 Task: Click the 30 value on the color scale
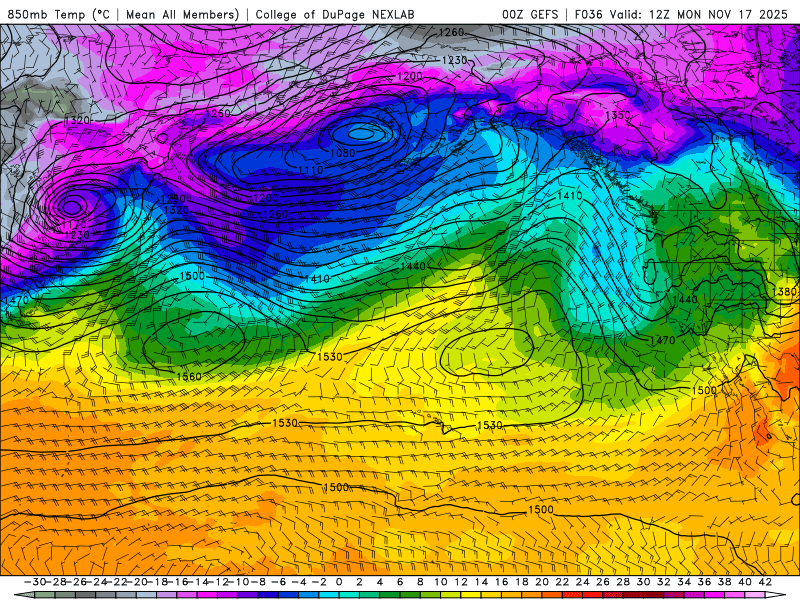[x=643, y=582]
